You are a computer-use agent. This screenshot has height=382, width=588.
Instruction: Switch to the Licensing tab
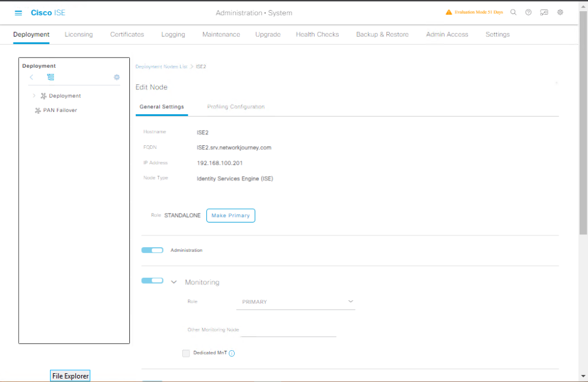(79, 34)
